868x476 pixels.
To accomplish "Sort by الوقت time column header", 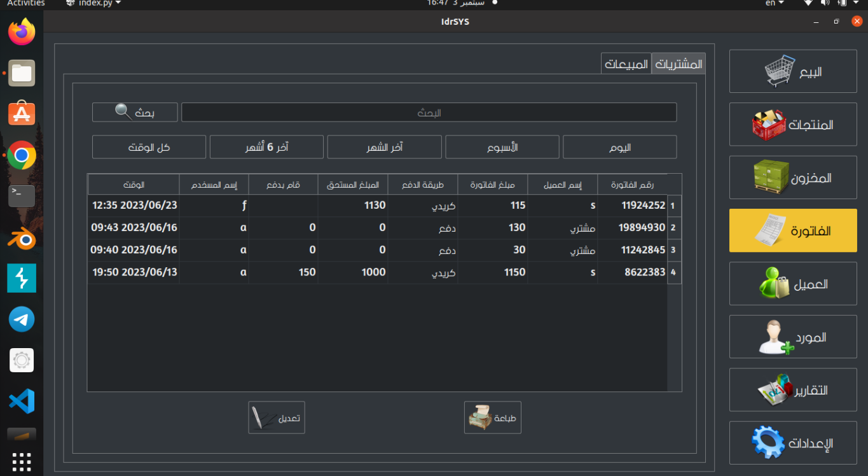I will click(134, 185).
